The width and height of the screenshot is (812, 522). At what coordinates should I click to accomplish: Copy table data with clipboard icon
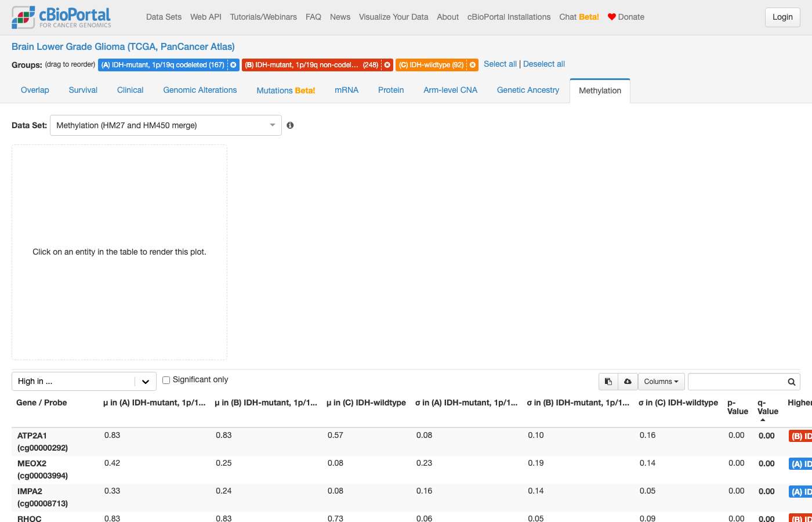[x=608, y=382]
